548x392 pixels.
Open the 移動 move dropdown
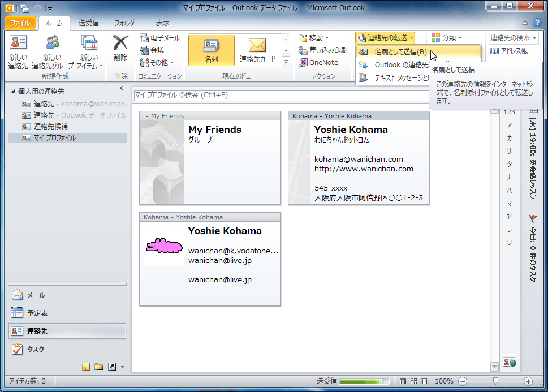tap(313, 37)
